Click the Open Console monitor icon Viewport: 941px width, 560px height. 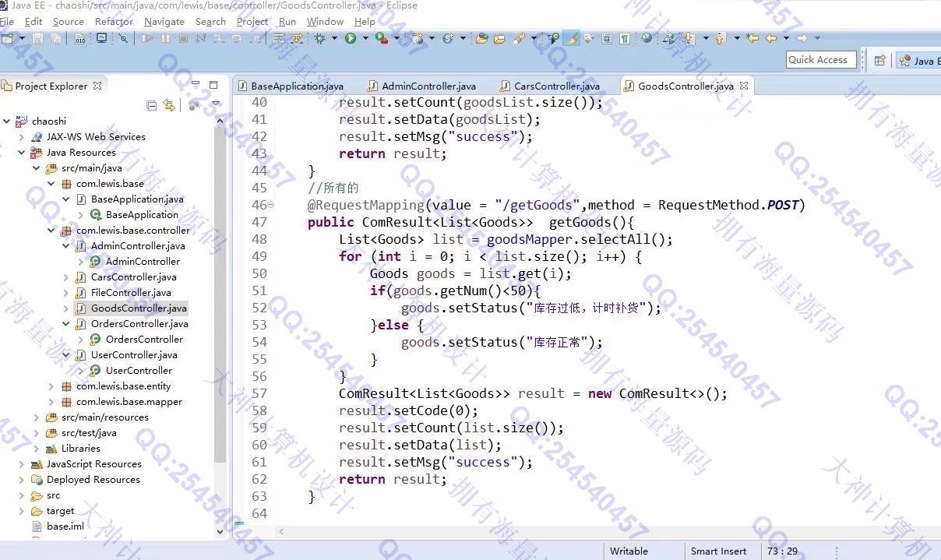(101, 38)
